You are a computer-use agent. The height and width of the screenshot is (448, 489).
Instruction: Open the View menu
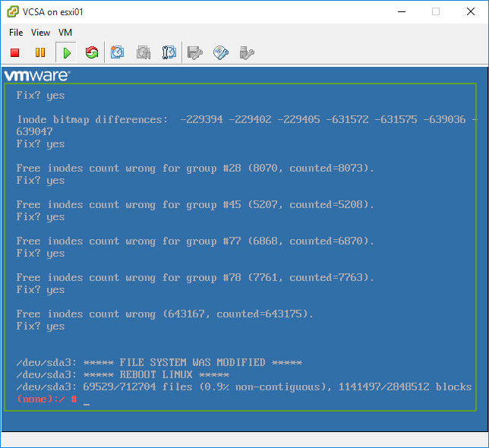tap(41, 33)
